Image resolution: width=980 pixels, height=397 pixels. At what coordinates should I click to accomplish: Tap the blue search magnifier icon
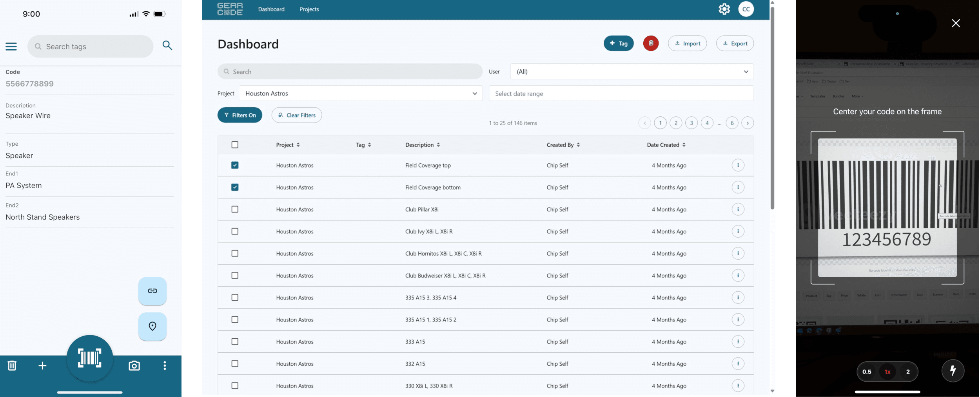(167, 45)
